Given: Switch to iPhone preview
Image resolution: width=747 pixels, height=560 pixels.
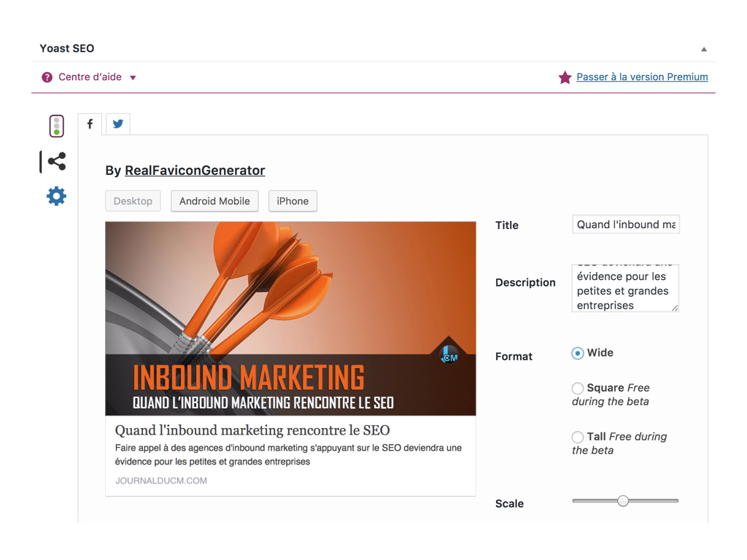Looking at the screenshot, I should tap(293, 201).
